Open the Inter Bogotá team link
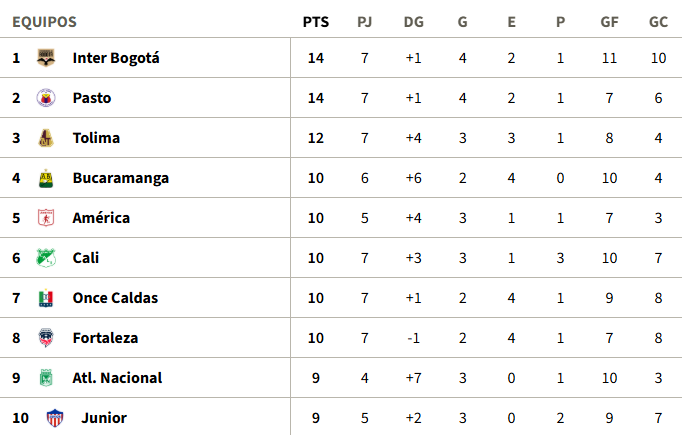 point(116,58)
